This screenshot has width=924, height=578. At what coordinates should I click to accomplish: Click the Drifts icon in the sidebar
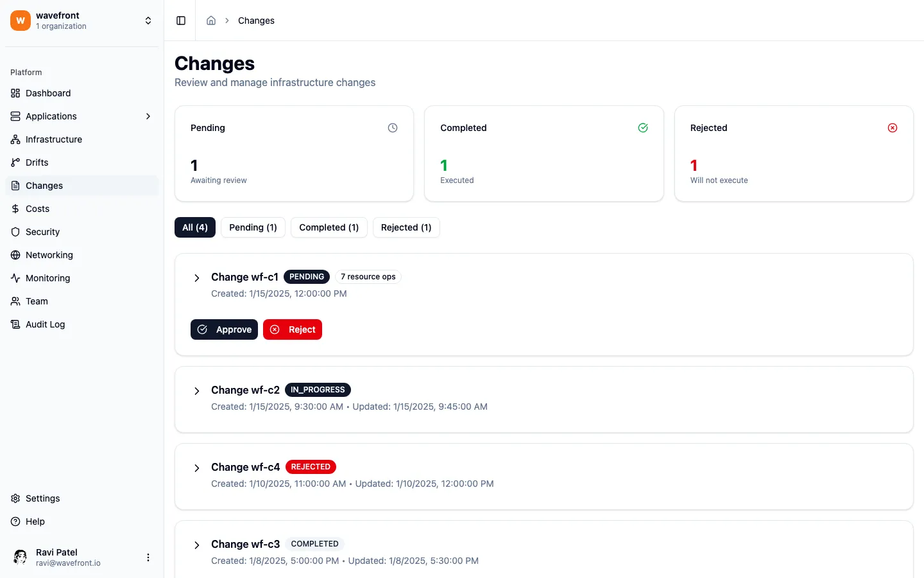pyautogui.click(x=14, y=162)
